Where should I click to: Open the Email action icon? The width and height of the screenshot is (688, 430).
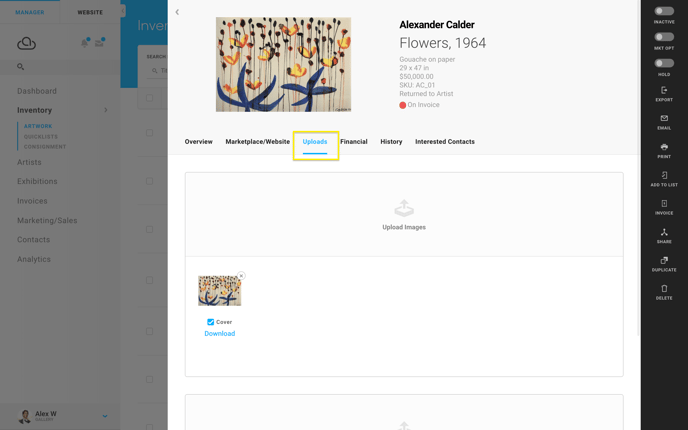[664, 118]
